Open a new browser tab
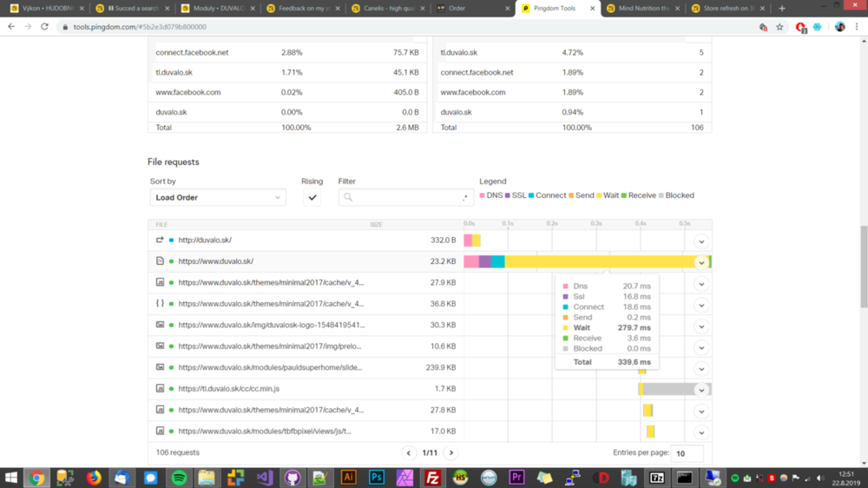Screen dimensions: 868x488 782,9
